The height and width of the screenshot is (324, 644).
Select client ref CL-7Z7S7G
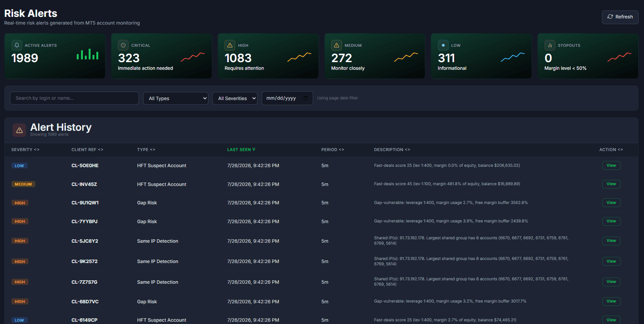84,282
